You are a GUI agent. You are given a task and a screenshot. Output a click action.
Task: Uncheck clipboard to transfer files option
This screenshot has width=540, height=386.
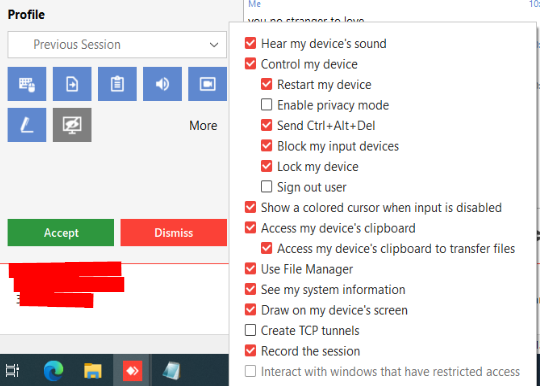267,248
